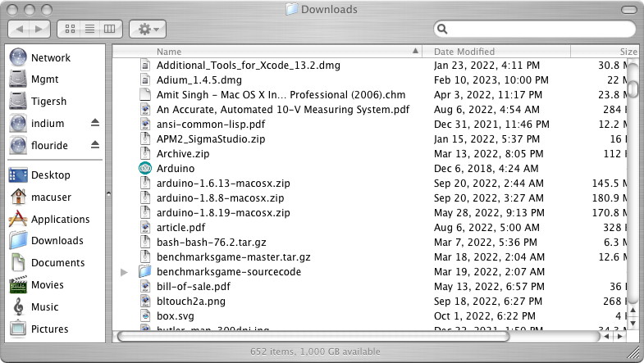The width and height of the screenshot is (644, 363).
Task: Select Adium_1.4.5.dmg file
Action: coord(199,80)
